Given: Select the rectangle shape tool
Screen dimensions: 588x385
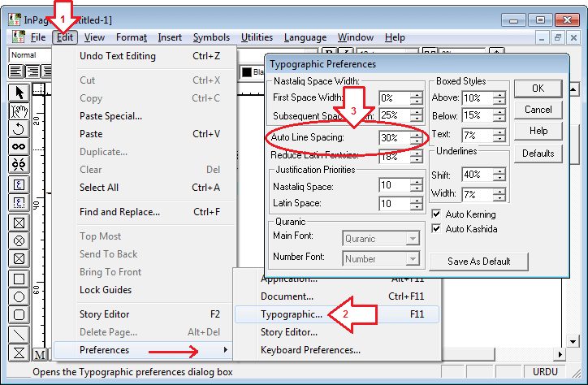Looking at the screenshot, I should (x=19, y=279).
